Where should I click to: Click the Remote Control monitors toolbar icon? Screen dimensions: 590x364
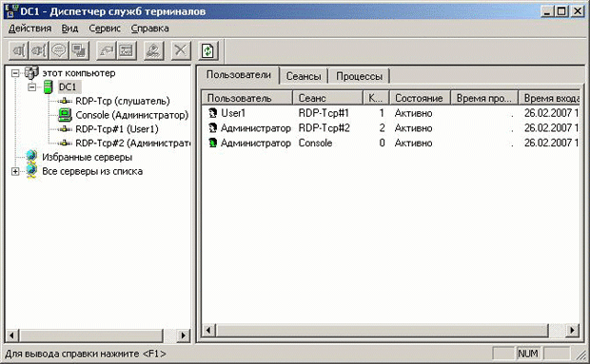coord(79,50)
